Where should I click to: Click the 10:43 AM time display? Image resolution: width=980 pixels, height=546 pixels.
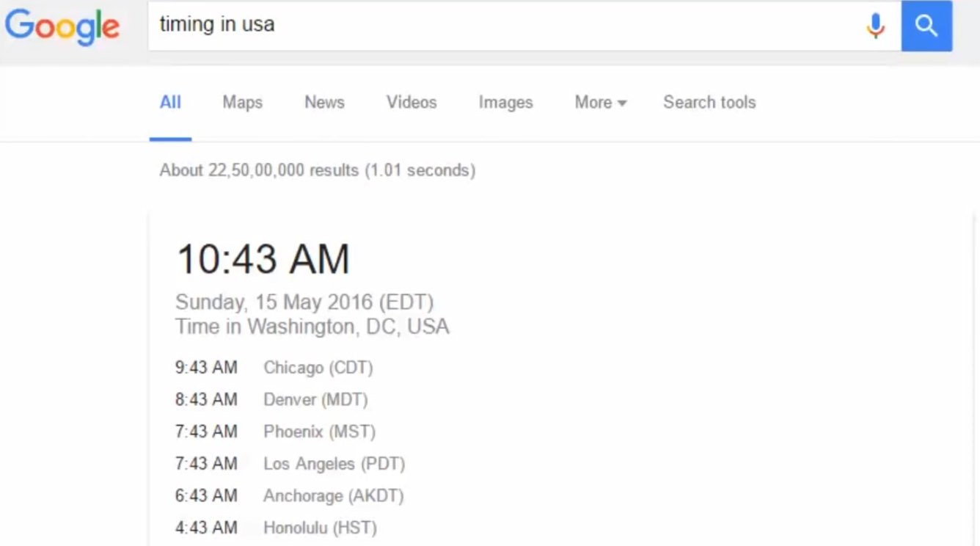tap(263, 259)
